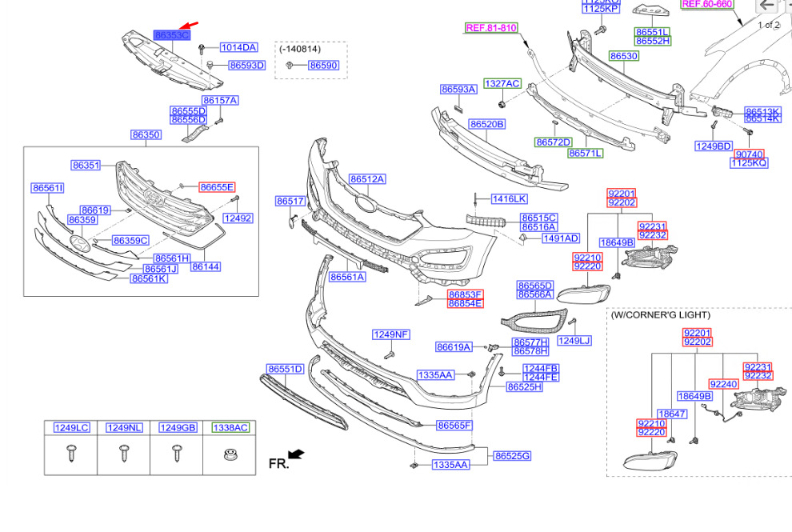Click the back arrow page navigation button
The image size is (792, 532).
768,6
